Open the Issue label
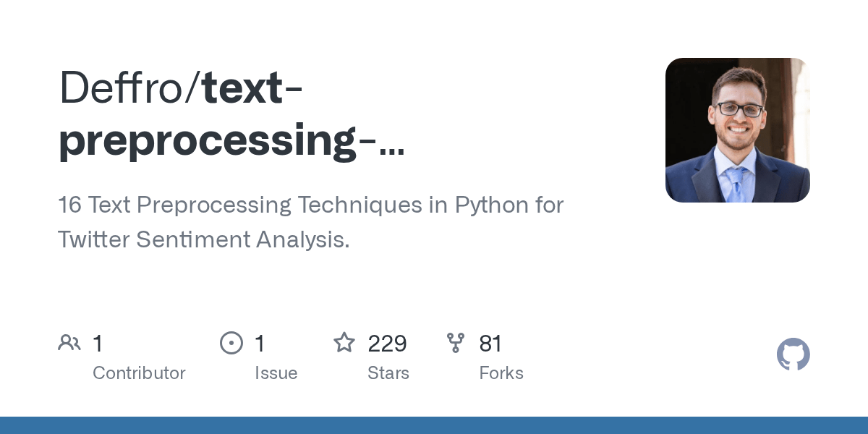 point(276,373)
